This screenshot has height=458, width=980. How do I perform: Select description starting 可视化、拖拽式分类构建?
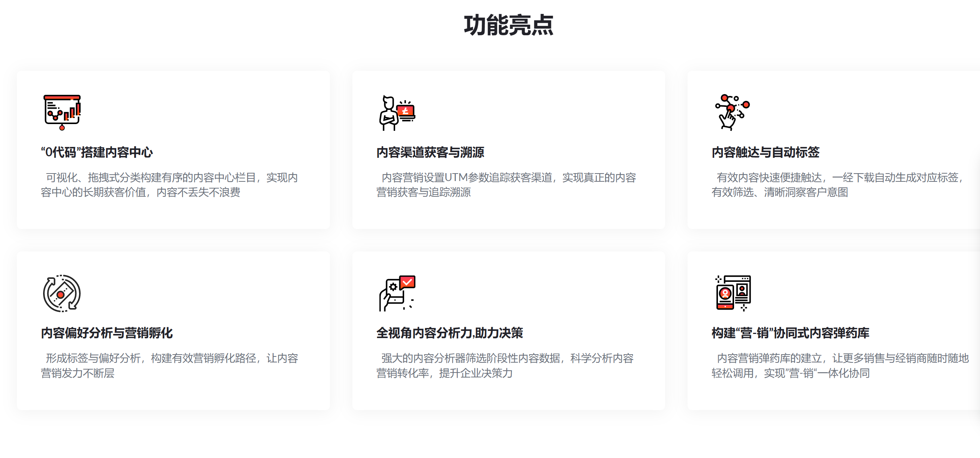tap(169, 185)
